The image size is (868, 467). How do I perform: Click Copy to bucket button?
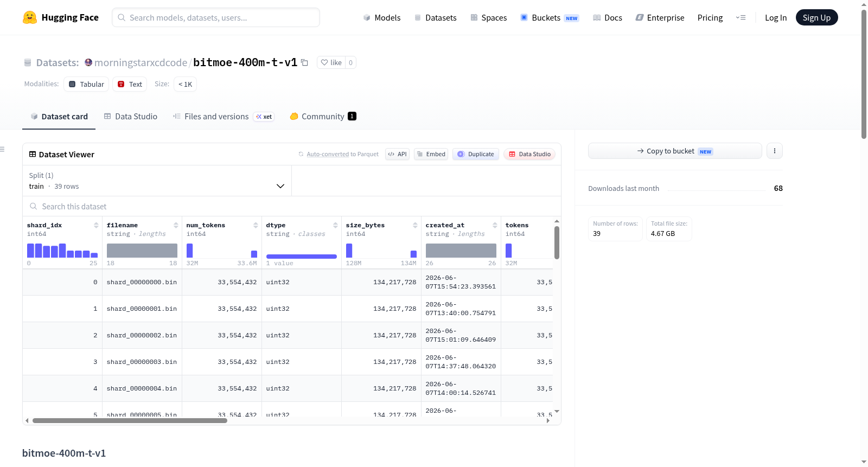coord(675,151)
